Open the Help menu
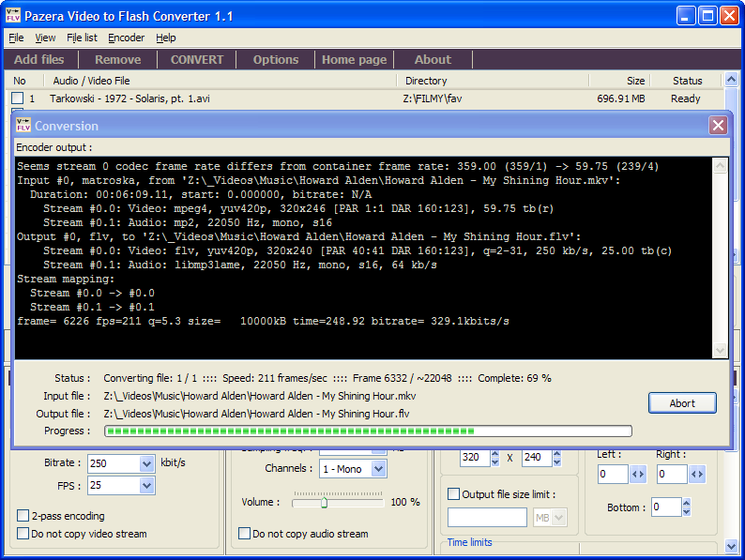 tap(166, 38)
